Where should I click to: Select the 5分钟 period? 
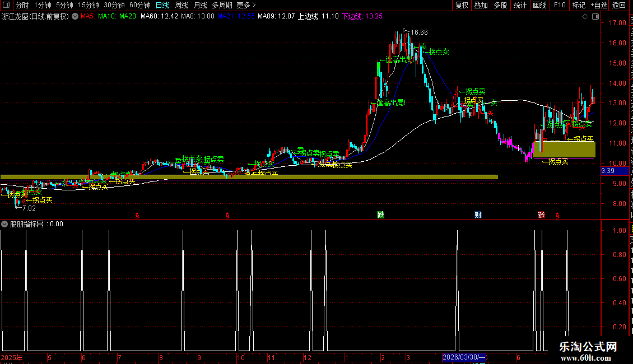[64, 5]
